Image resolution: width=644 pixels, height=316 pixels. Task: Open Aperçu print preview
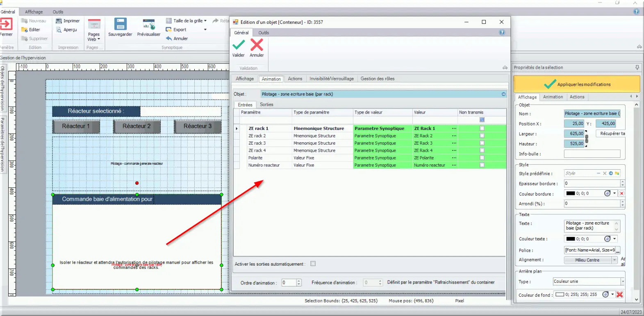click(66, 30)
